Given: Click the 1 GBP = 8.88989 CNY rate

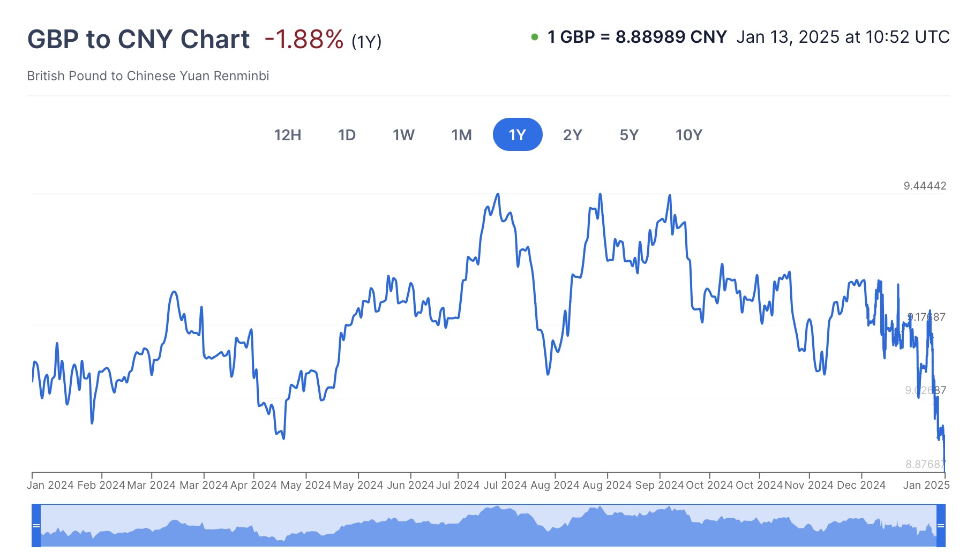Looking at the screenshot, I should click(637, 37).
